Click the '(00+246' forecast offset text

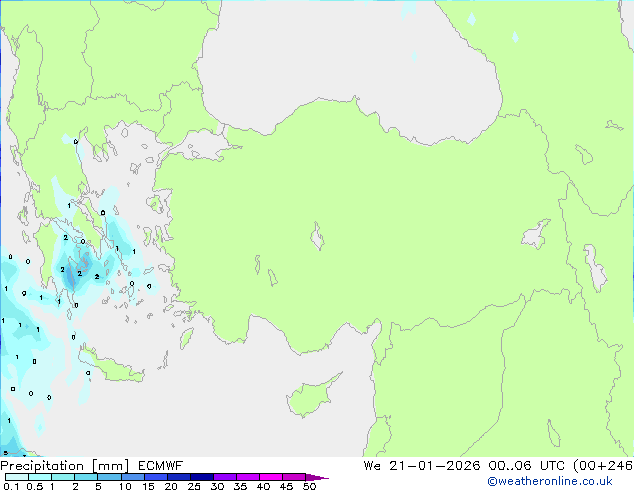602,466
